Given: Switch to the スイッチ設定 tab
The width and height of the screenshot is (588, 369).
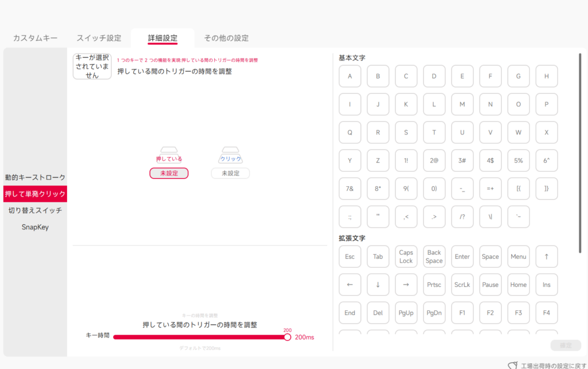Looking at the screenshot, I should [x=99, y=39].
